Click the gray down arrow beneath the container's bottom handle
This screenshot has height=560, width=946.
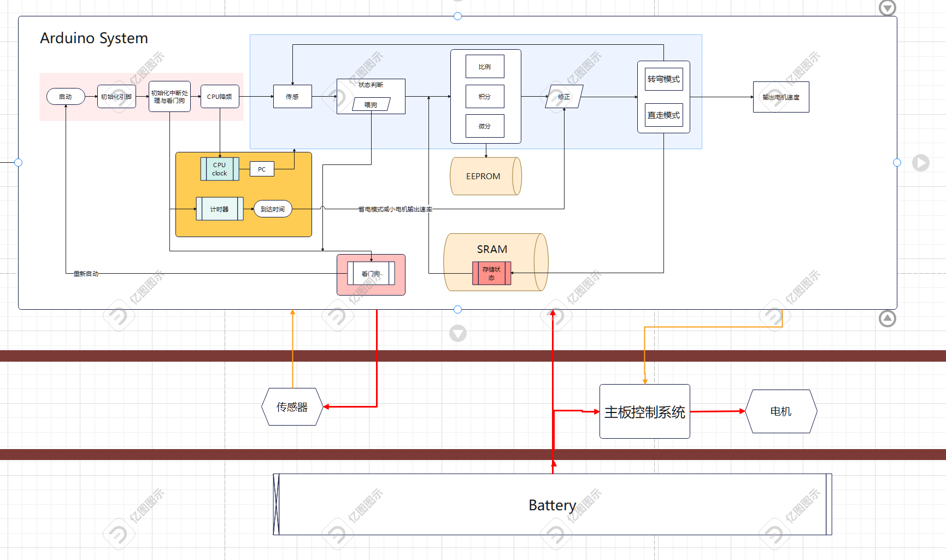pos(458,333)
